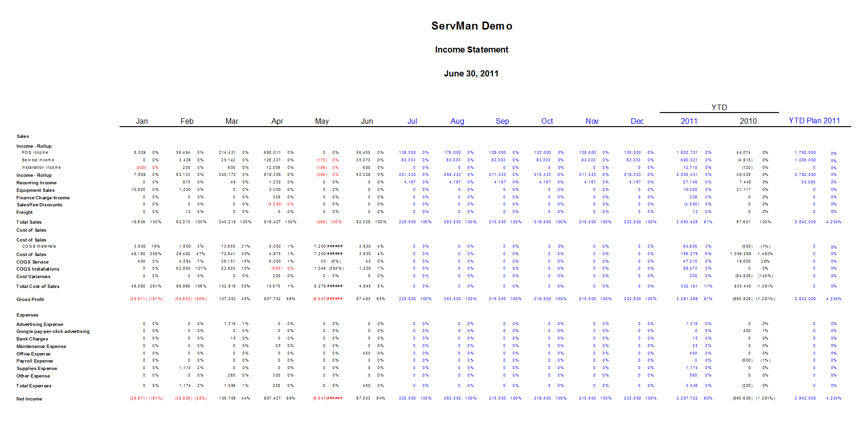This screenshot has width=868, height=430.
Task: Click the Jan Total Sales value 18,609
Action: click(138, 222)
